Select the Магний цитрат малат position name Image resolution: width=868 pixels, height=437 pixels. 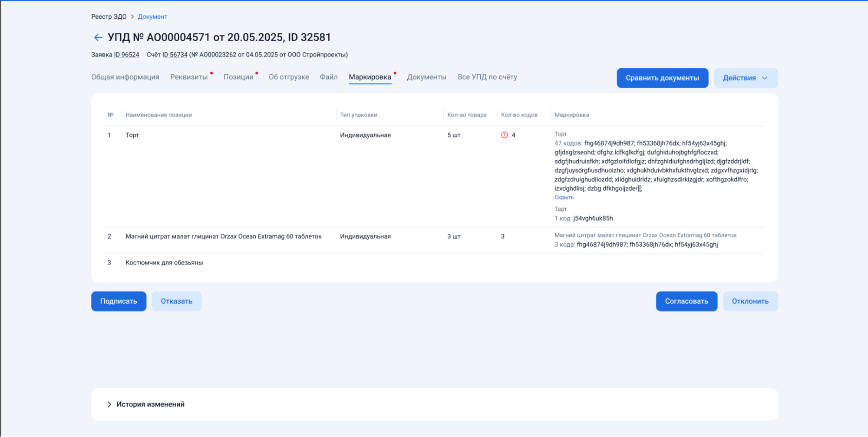[224, 236]
